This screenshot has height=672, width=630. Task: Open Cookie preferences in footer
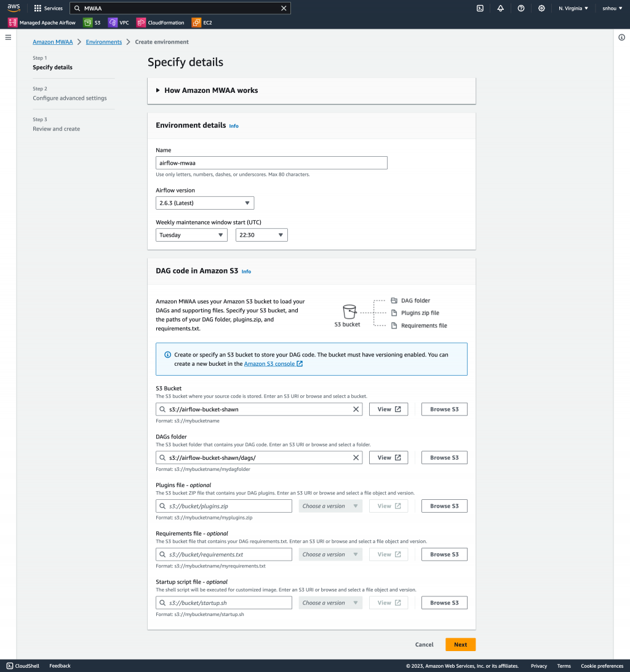pyautogui.click(x=602, y=666)
